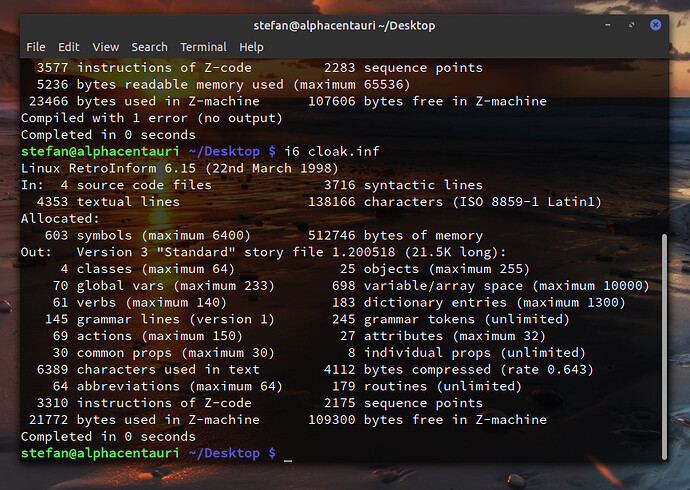Screen dimensions: 690x490
Task: Click the cursor at the last prompt
Action: (288, 454)
